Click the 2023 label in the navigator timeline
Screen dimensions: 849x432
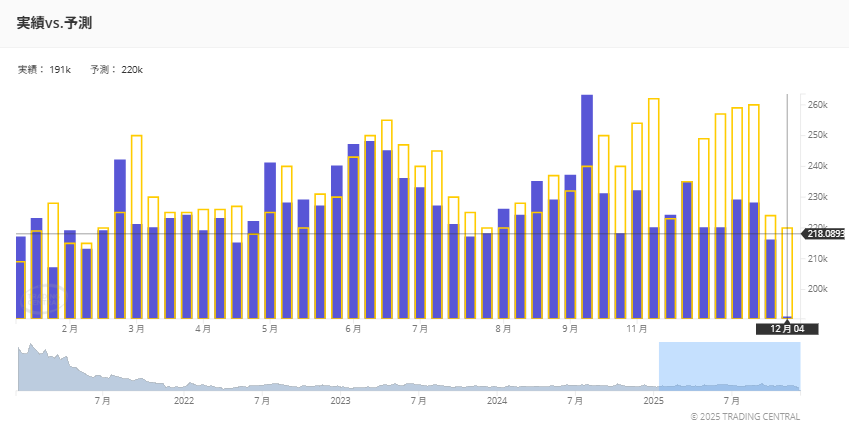(340, 400)
